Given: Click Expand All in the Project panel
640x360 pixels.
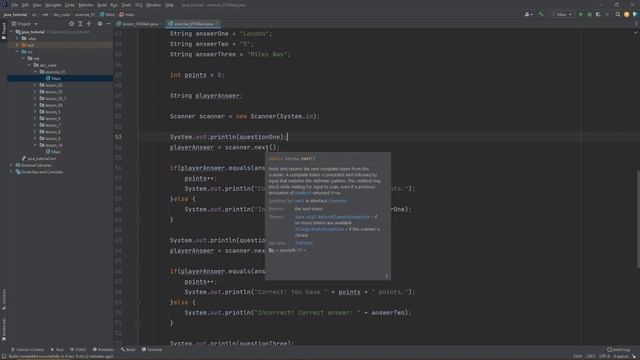Looking at the screenshot, I should [x=80, y=24].
